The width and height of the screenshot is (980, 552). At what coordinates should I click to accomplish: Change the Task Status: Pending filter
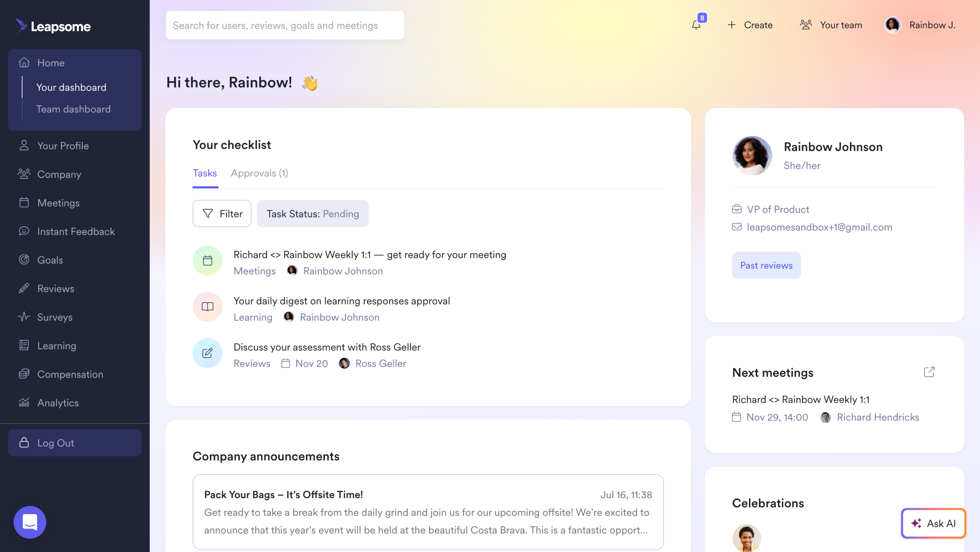312,214
